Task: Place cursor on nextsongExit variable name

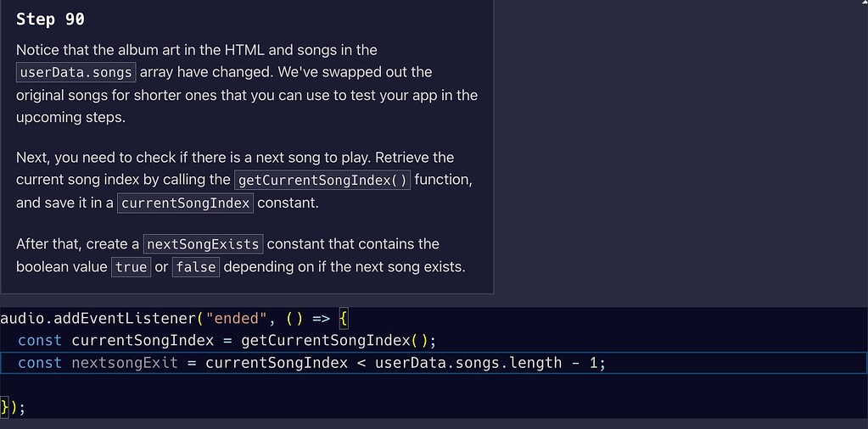Action: point(125,363)
